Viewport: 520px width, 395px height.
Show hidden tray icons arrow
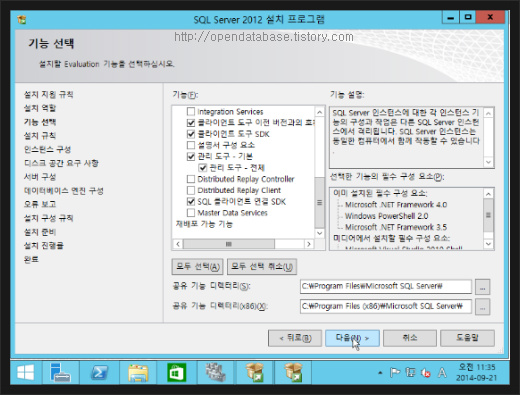pyautogui.click(x=380, y=373)
